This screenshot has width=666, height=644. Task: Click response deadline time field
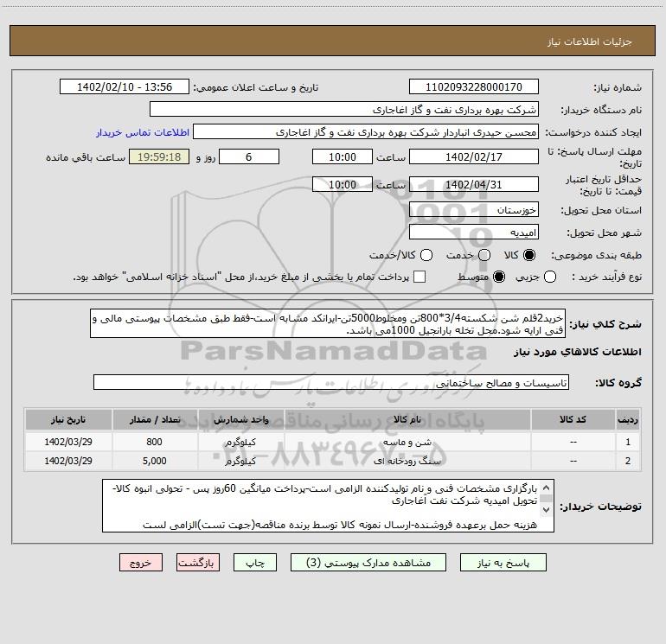tap(343, 156)
